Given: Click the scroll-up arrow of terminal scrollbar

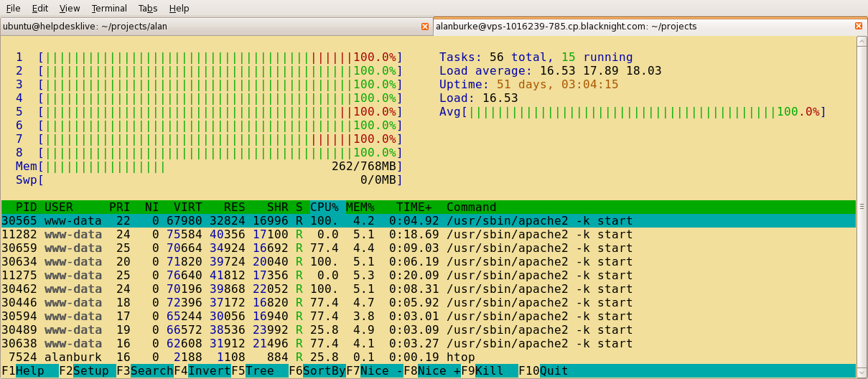Looking at the screenshot, I should (x=862, y=41).
